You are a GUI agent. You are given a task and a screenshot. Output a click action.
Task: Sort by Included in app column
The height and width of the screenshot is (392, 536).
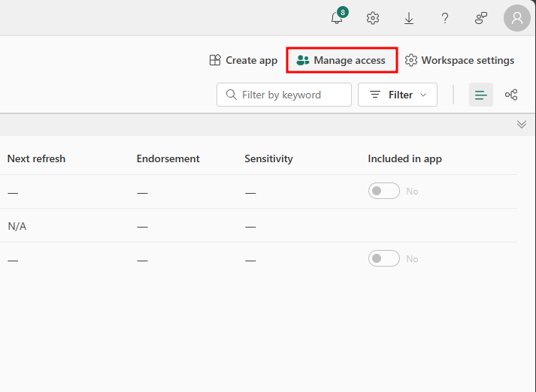[404, 158]
